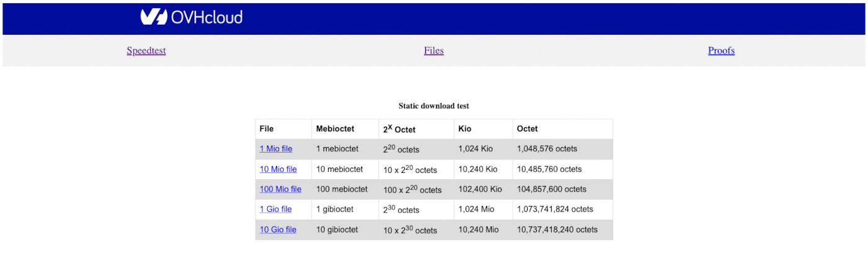Click the 1,048,576 octets cell
Screen dimensions: 868x279
[x=547, y=149]
